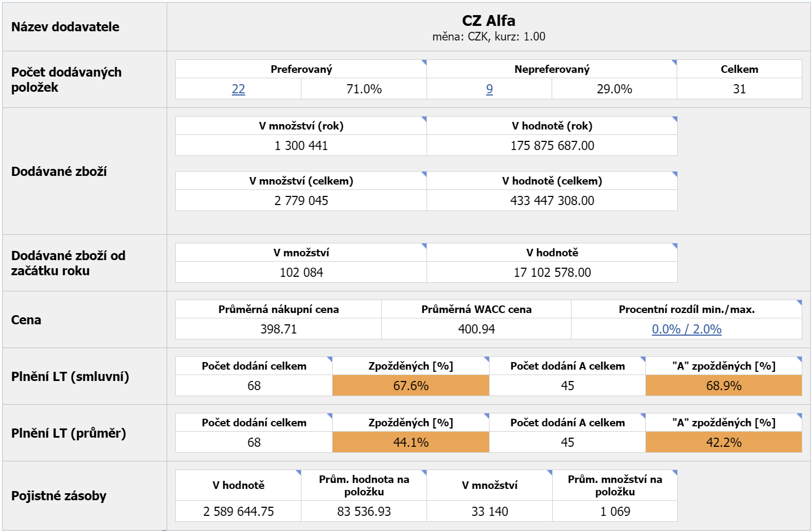Click the note marker on the Preferovaný header
812x531 pixels.
point(424,63)
